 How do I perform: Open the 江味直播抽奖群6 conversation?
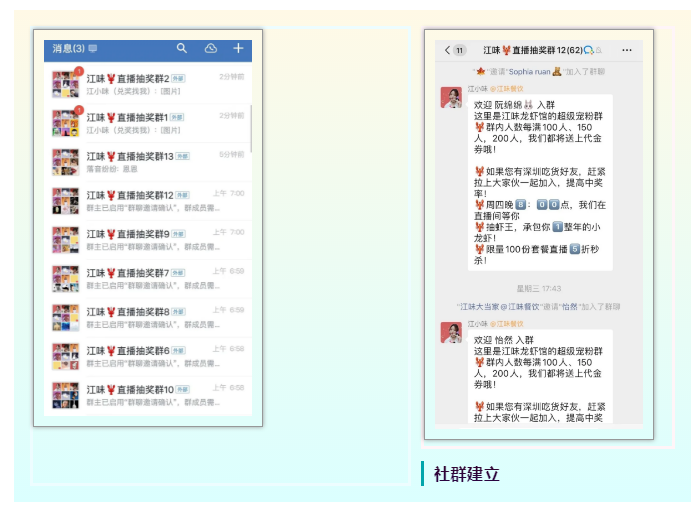[148, 356]
